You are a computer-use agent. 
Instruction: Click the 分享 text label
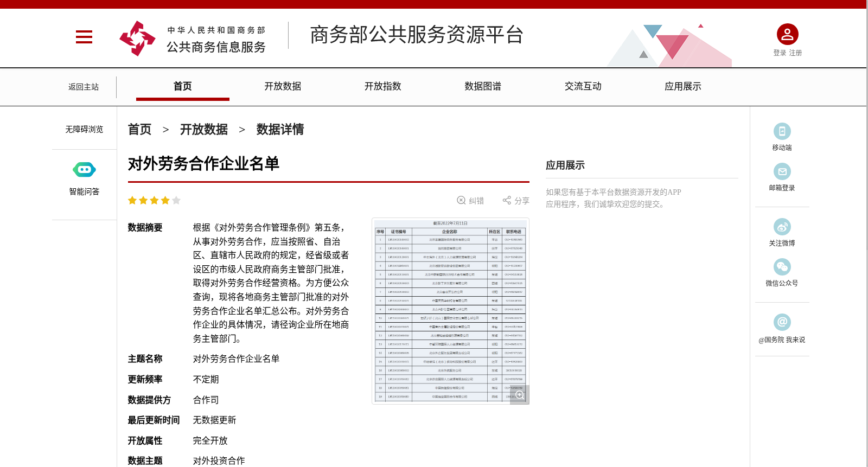click(x=522, y=201)
